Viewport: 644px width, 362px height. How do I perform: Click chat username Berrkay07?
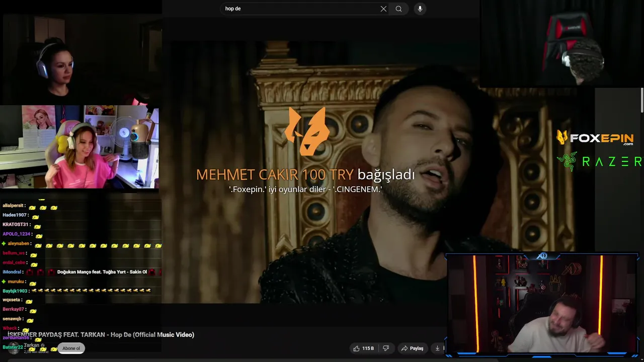tap(14, 309)
